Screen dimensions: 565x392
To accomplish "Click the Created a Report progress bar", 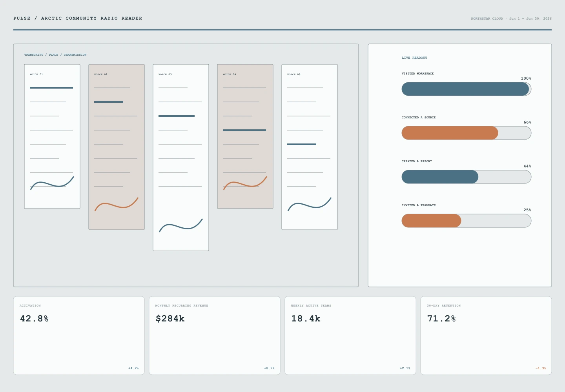I will click(467, 177).
